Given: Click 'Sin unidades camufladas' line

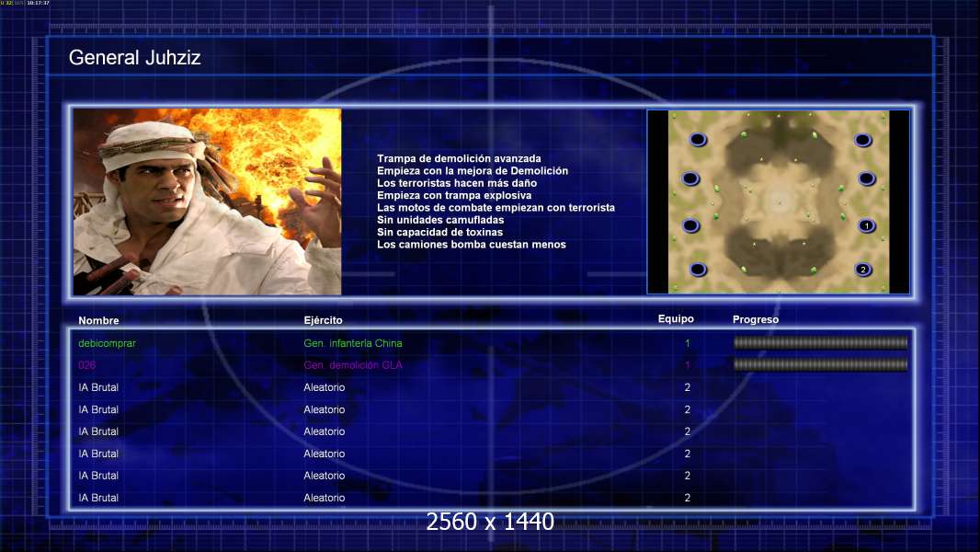Looking at the screenshot, I should 440,220.
